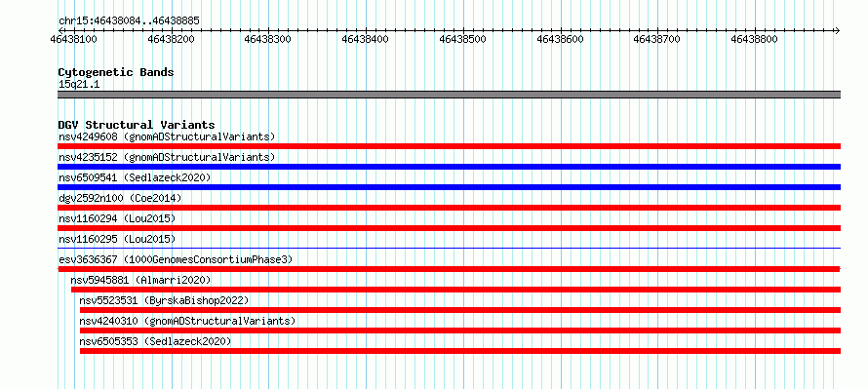Image resolution: width=868 pixels, height=389 pixels.
Task: Click ruler position 46438800
Action: click(x=755, y=39)
